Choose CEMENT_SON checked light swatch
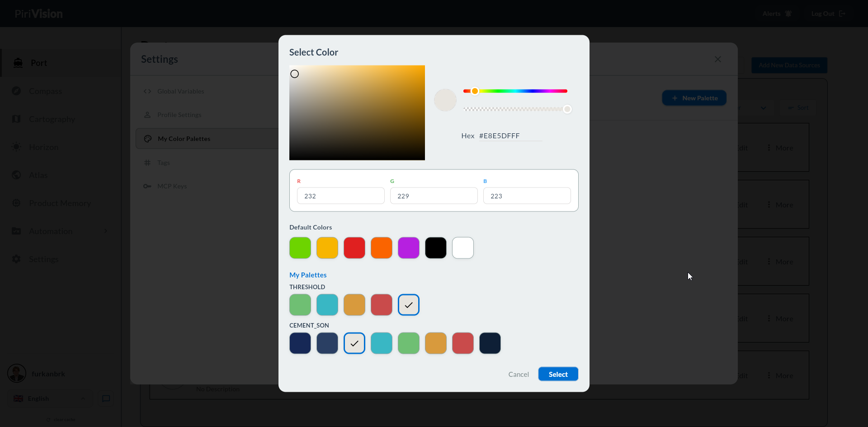The height and width of the screenshot is (427, 868). click(354, 343)
